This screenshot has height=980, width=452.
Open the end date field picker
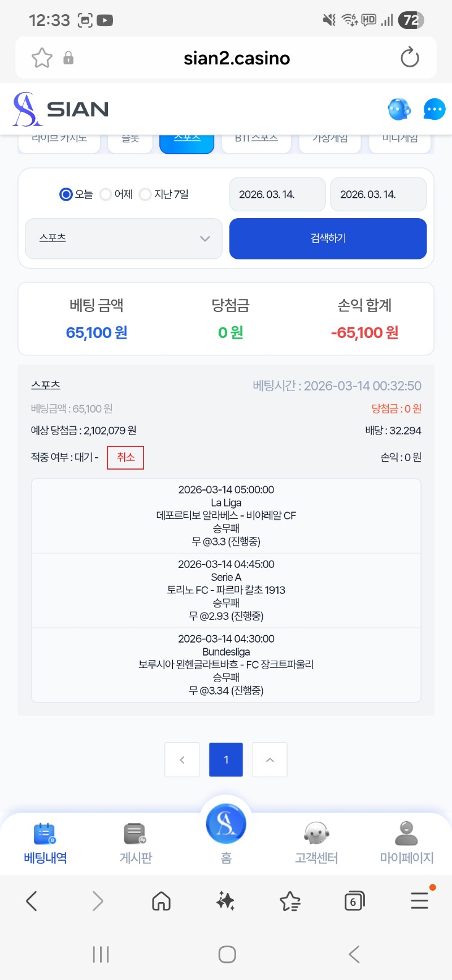click(378, 194)
